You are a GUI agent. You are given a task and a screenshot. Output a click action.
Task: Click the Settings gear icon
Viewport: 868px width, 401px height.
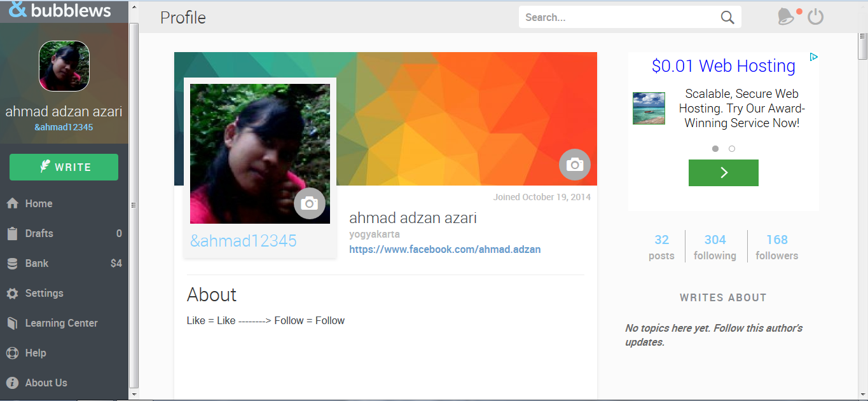(x=12, y=293)
